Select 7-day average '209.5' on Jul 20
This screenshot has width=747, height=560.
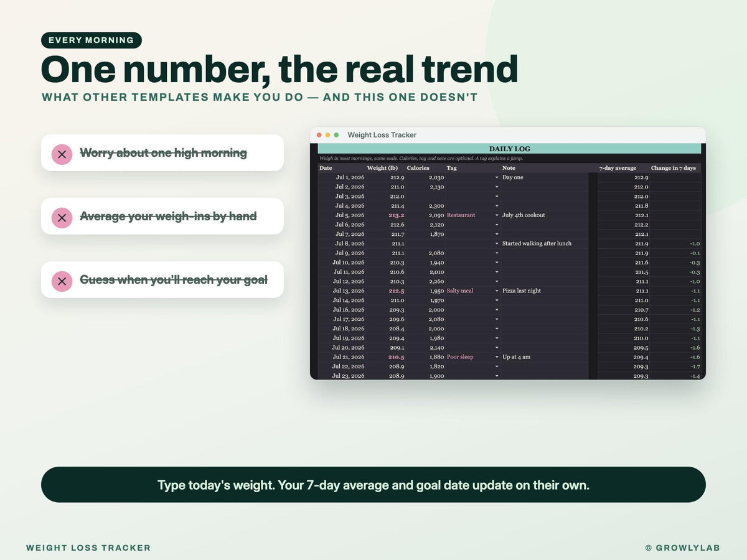pos(624,348)
